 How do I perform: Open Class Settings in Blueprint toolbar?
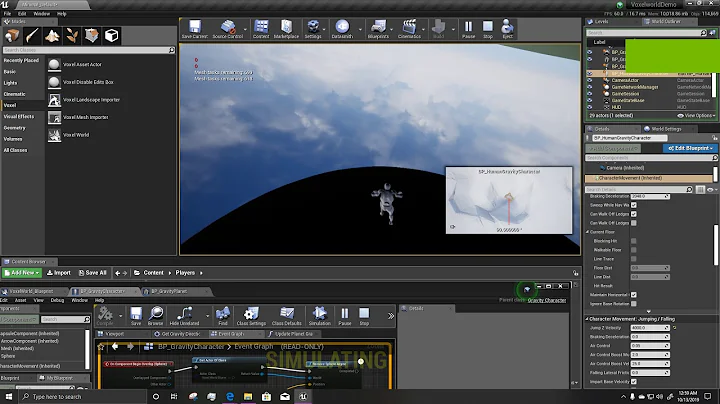pyautogui.click(x=251, y=316)
